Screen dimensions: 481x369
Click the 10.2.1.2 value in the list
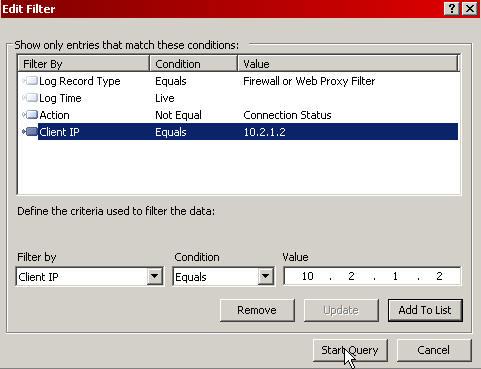pyautogui.click(x=265, y=132)
